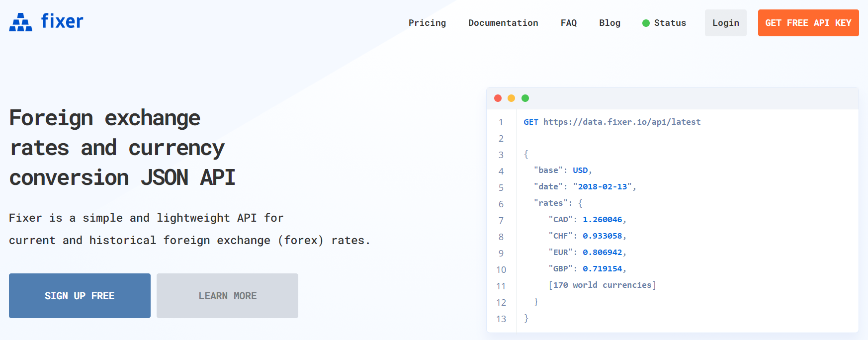Image resolution: width=868 pixels, height=340 pixels.
Task: Click the green Status indicator dot
Action: pos(646,23)
